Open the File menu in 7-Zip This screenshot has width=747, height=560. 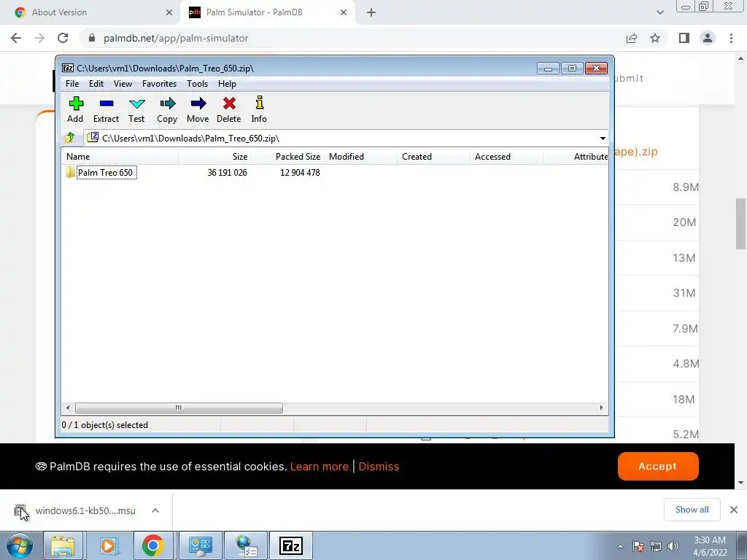click(x=72, y=84)
